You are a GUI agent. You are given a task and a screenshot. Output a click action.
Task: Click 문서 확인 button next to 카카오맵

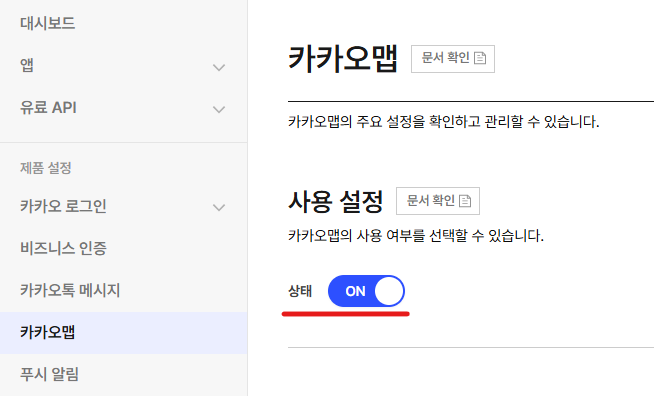point(453,59)
